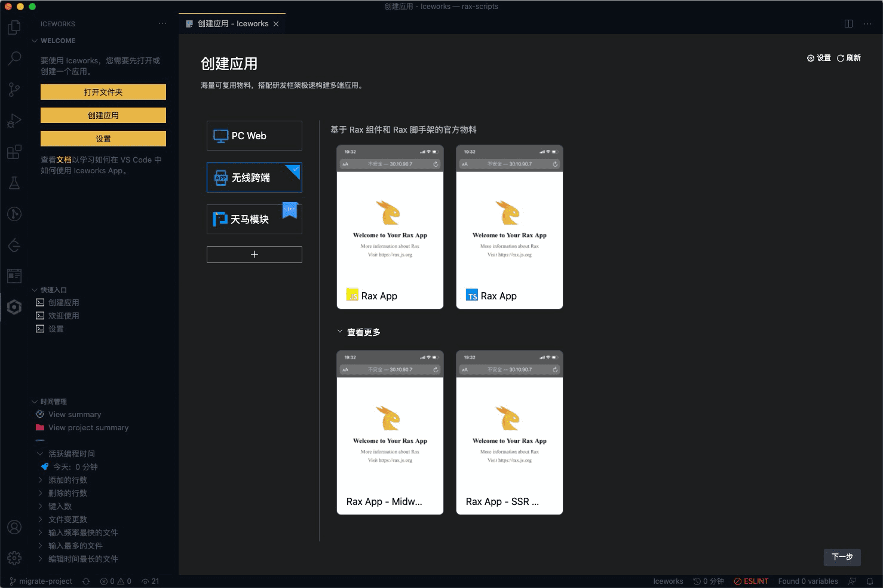
Task: Open editor more actions ellipsis
Action: 867,24
